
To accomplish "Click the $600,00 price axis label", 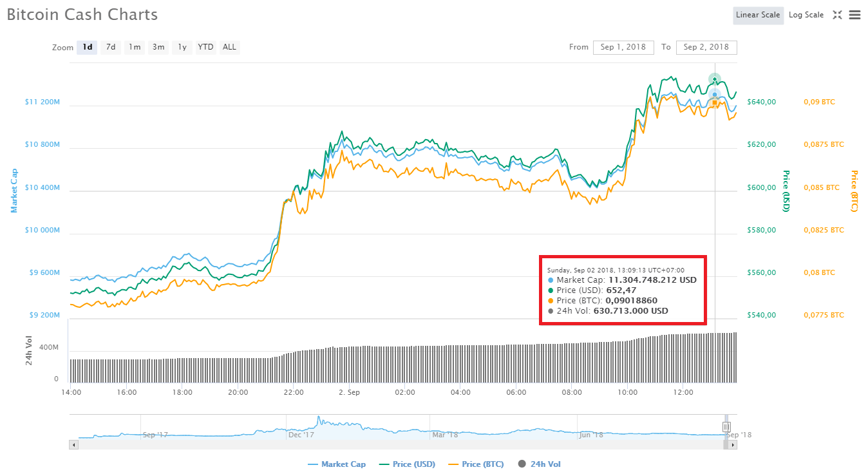I will coord(762,187).
